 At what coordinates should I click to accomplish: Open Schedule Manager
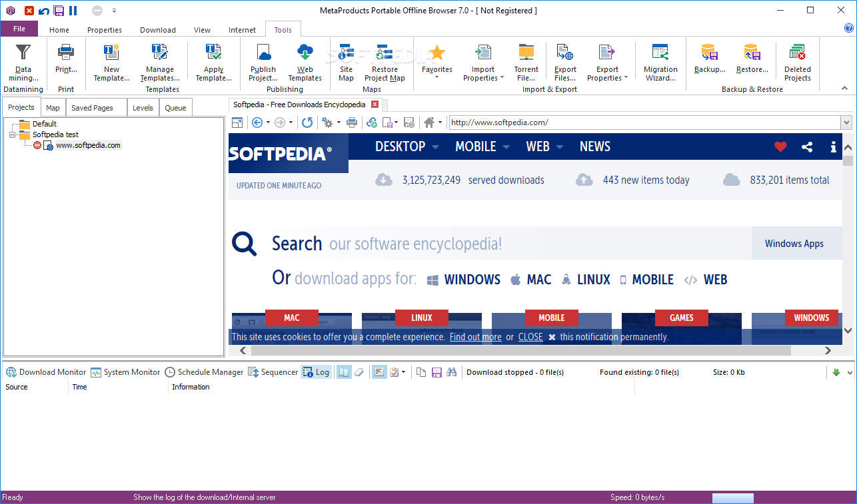(204, 372)
